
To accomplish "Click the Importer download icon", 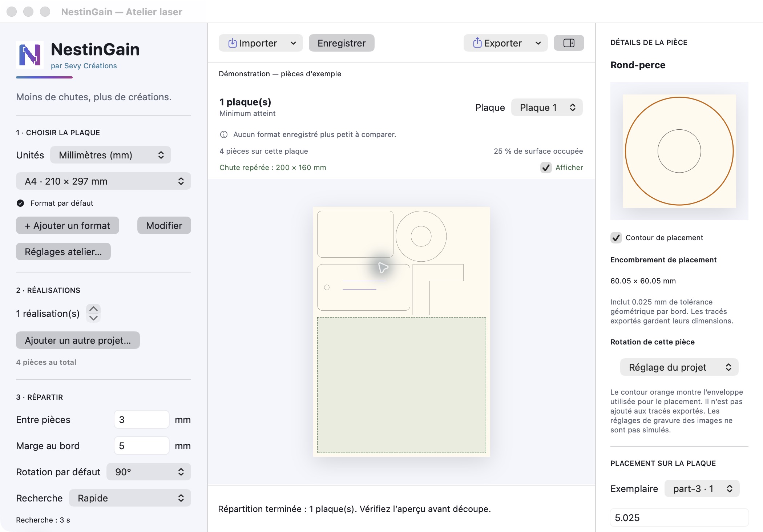I will 232,43.
